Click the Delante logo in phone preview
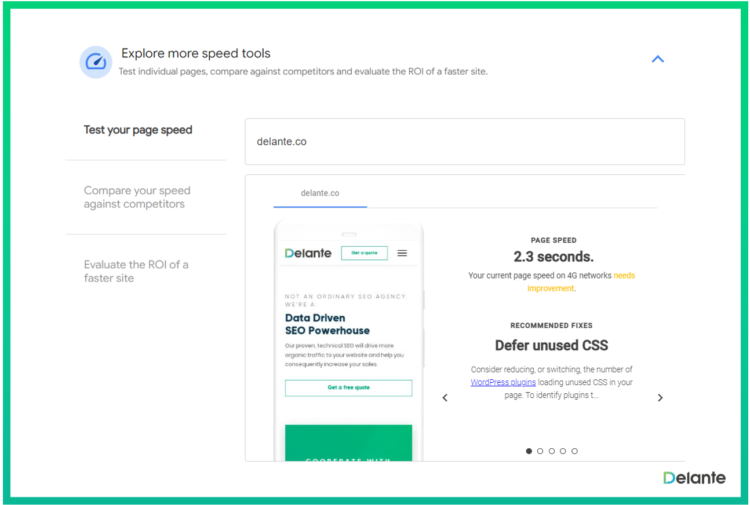Viewport: 750px width, 505px height. coord(308,253)
